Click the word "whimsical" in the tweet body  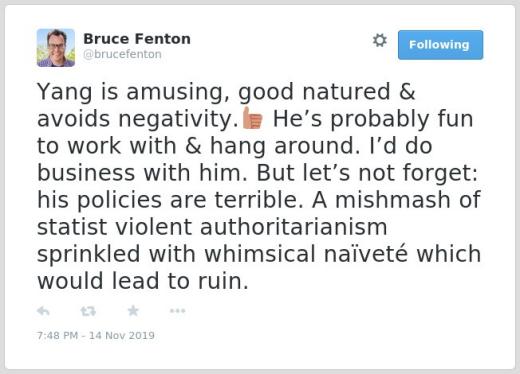pyautogui.click(x=260, y=254)
